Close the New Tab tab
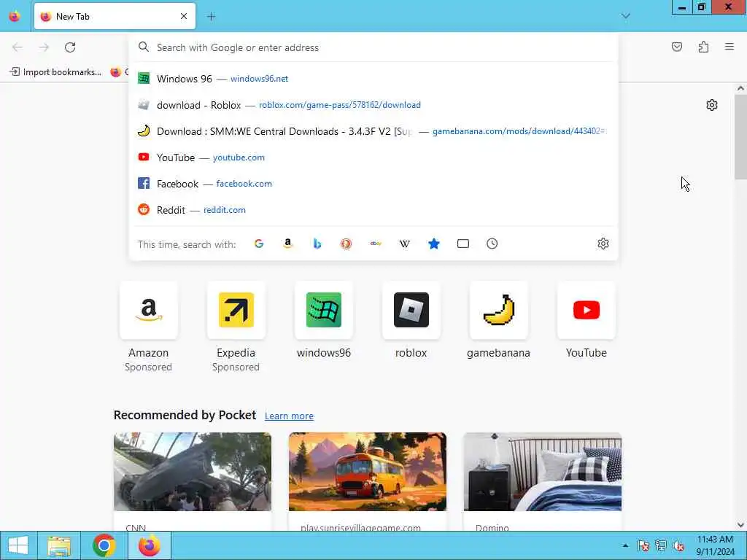This screenshot has width=747, height=560. tap(184, 16)
